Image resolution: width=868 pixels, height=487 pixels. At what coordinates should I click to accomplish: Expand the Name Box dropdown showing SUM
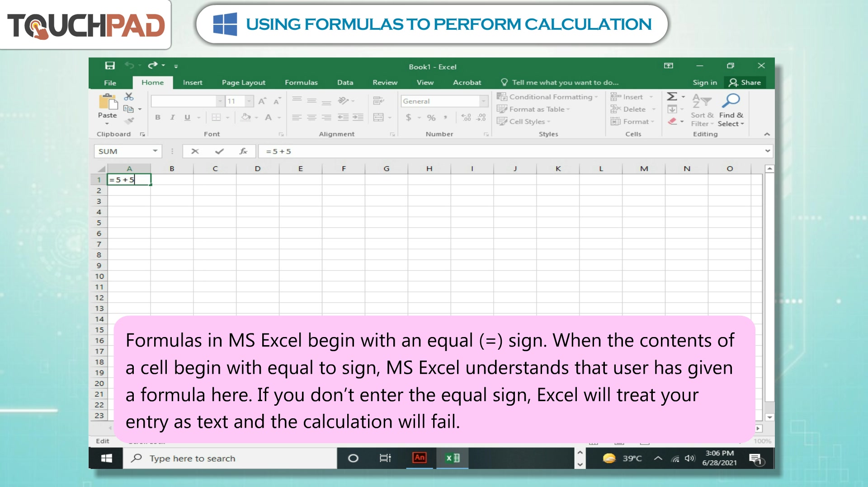coord(155,151)
